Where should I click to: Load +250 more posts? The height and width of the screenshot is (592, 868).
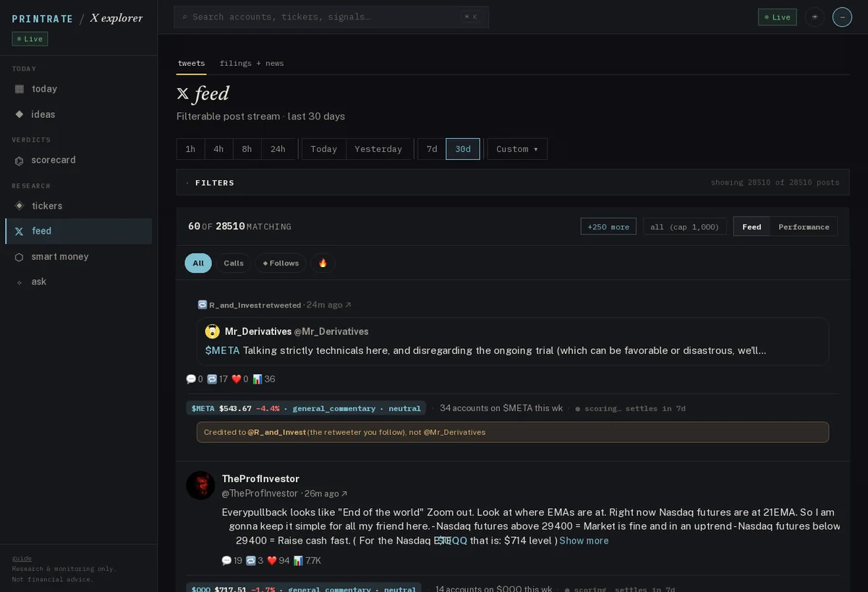608,227
